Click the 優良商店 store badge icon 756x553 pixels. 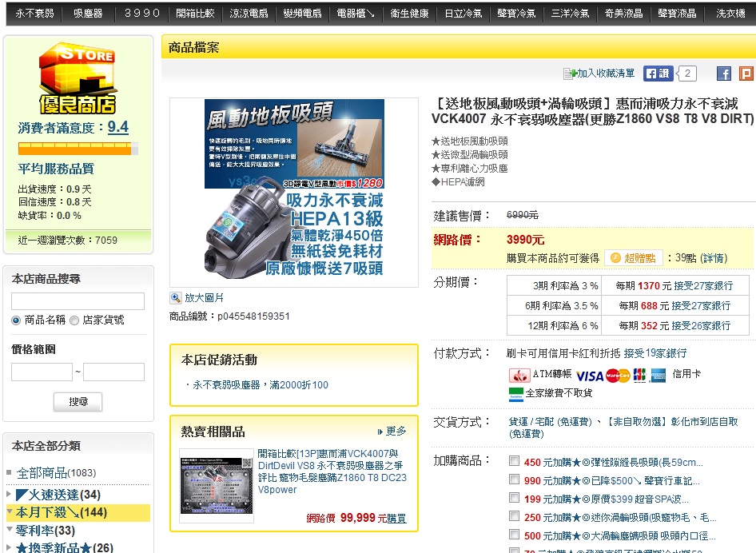click(78, 78)
